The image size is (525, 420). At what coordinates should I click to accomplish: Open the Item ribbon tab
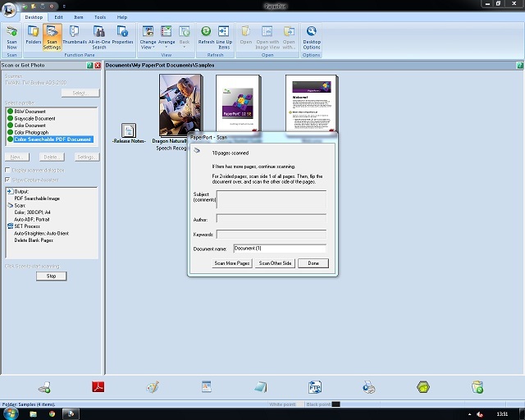tap(79, 17)
